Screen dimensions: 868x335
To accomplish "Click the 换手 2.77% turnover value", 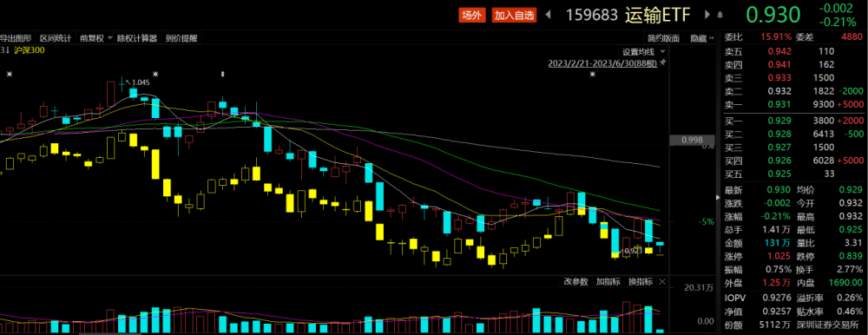I will pyautogui.click(x=850, y=270).
